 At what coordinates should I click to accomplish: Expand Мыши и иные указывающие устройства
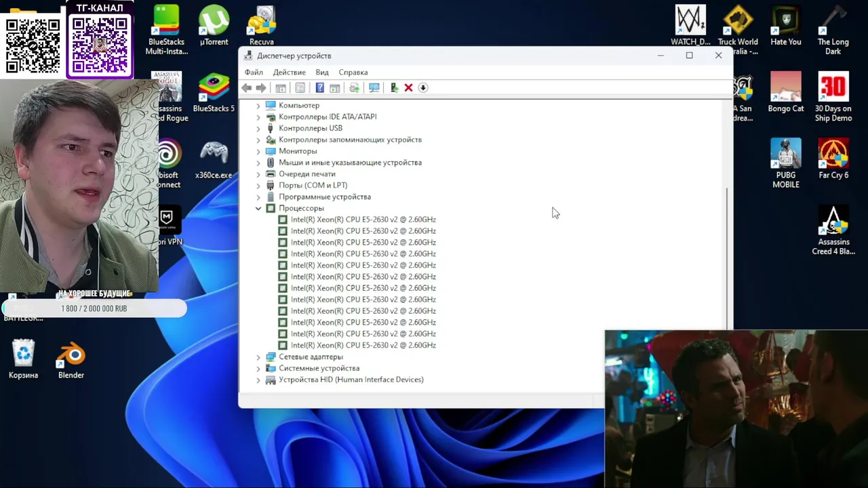point(258,163)
